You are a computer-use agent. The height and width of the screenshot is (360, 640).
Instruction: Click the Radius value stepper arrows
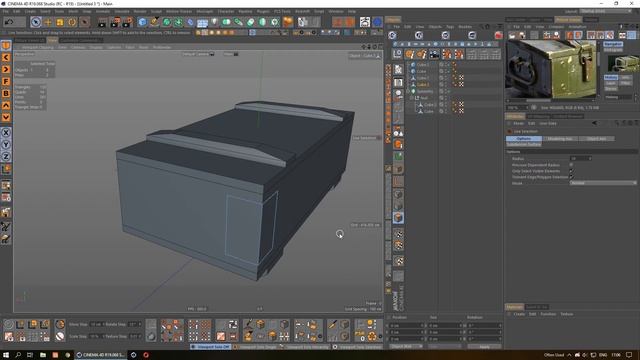[590, 158]
